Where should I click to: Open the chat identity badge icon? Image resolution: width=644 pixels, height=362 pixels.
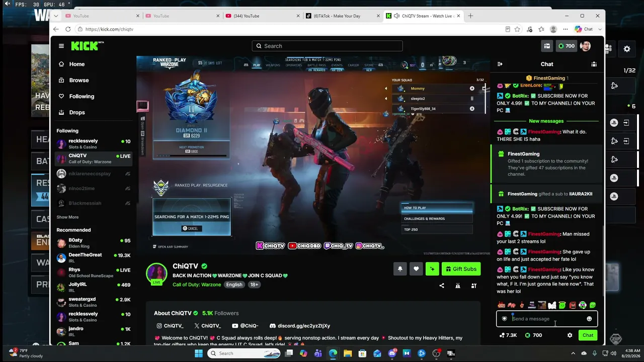click(505, 319)
